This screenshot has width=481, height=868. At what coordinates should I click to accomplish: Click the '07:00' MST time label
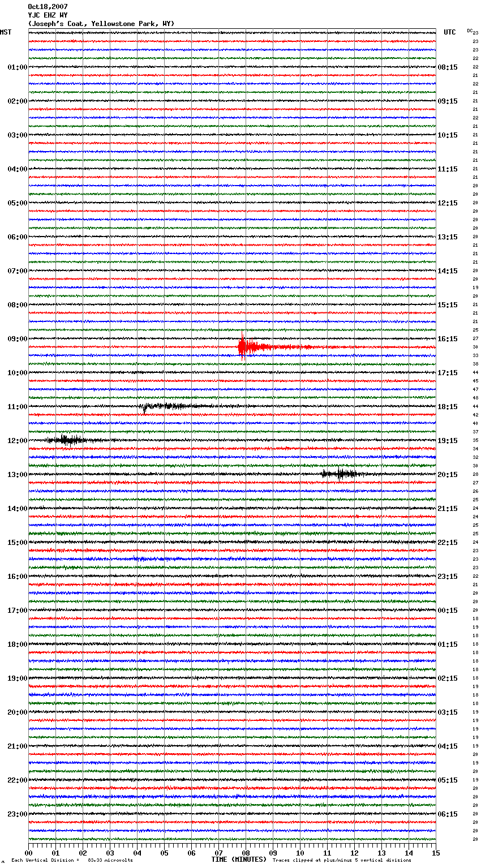click(x=17, y=271)
